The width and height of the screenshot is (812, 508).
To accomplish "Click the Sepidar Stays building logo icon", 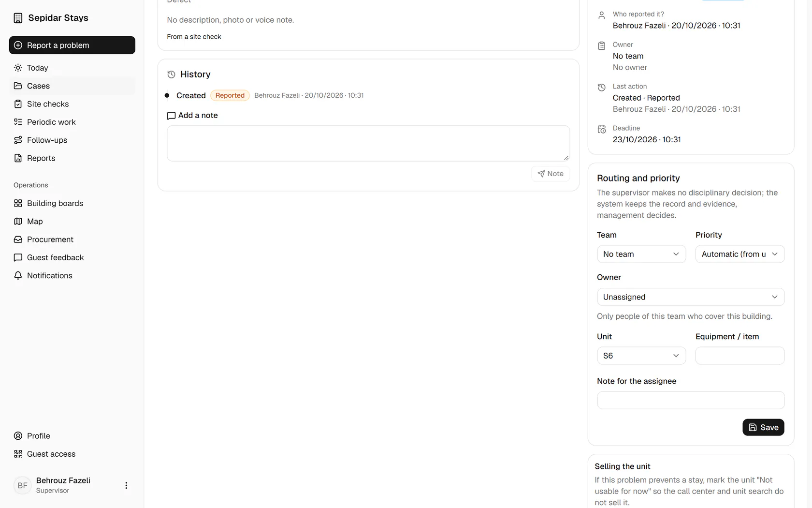I will click(x=18, y=18).
